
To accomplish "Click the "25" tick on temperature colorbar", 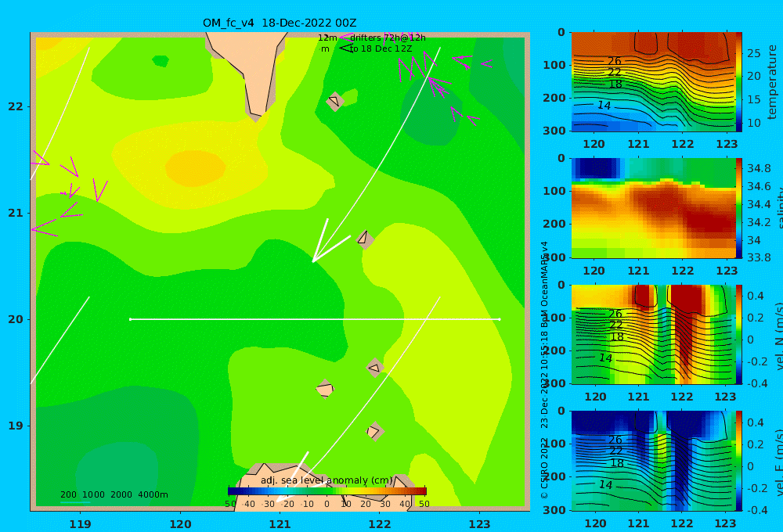I will pos(754,53).
